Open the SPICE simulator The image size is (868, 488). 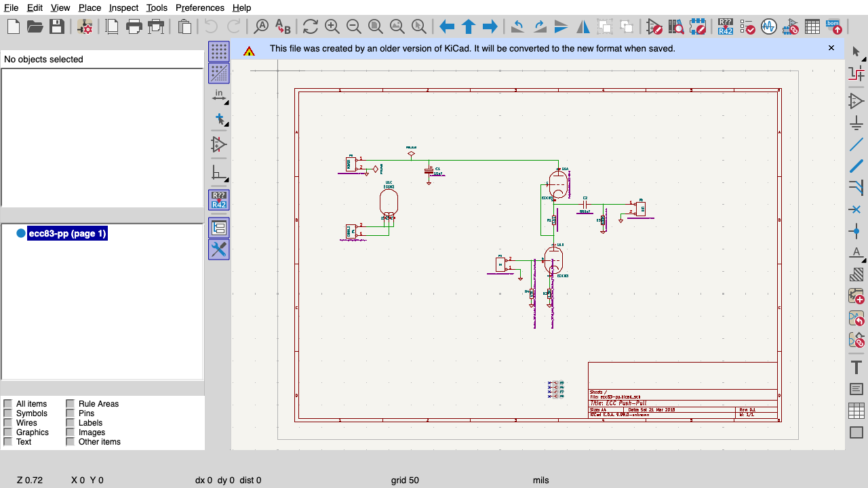click(769, 26)
